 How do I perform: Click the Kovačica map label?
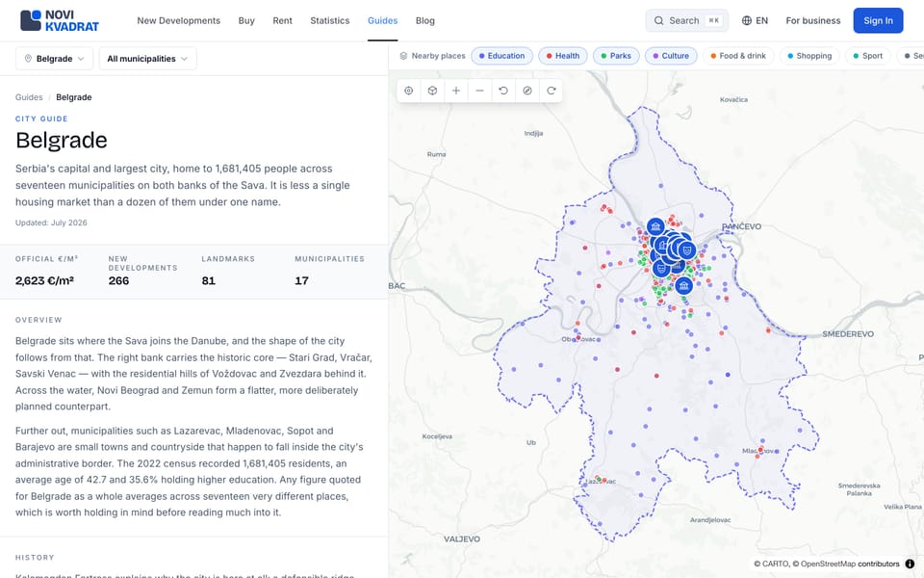click(733, 99)
